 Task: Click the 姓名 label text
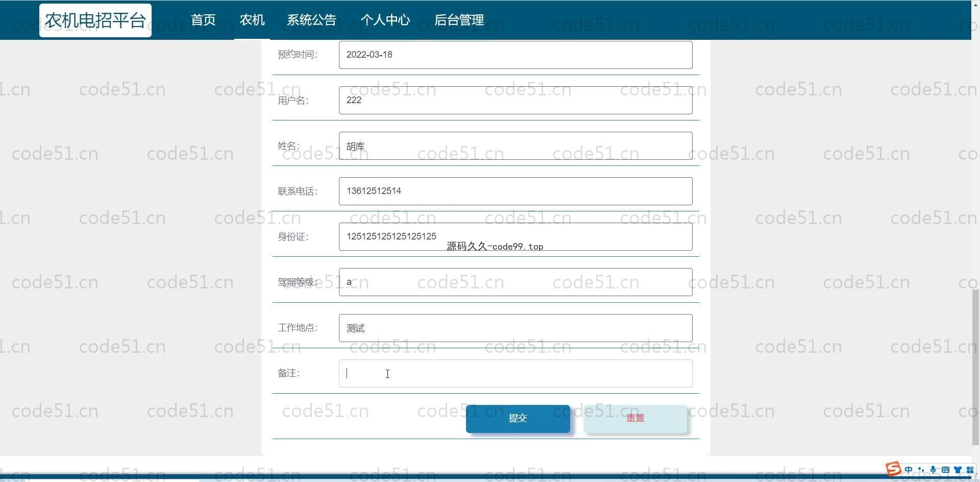click(x=288, y=146)
